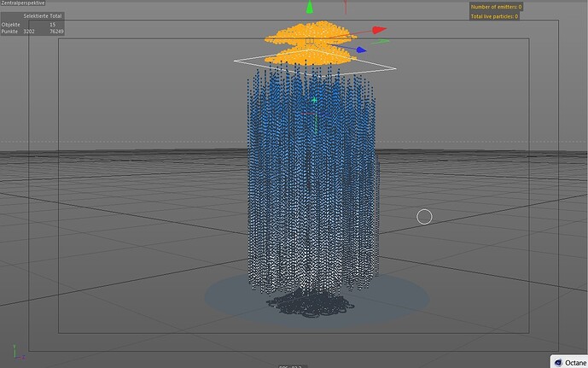The image size is (588, 368).
Task: Click the 'Objekte' row label
Action: point(11,25)
